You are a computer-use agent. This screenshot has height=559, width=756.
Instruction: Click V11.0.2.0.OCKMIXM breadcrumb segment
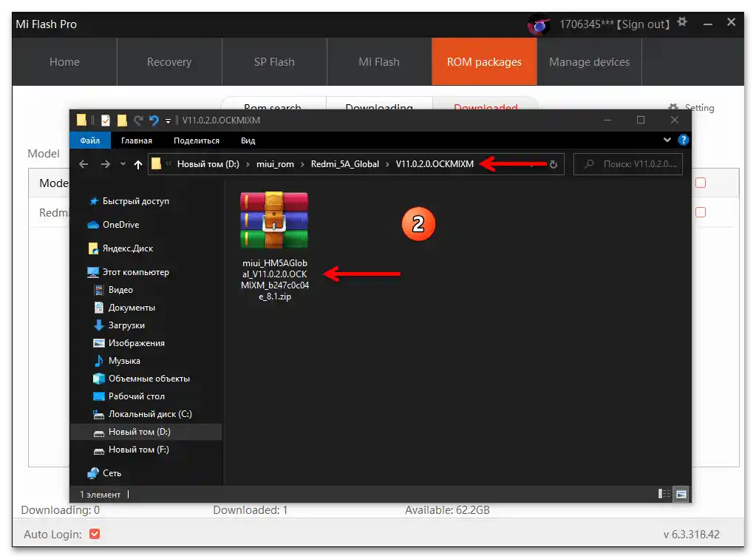[435, 164]
